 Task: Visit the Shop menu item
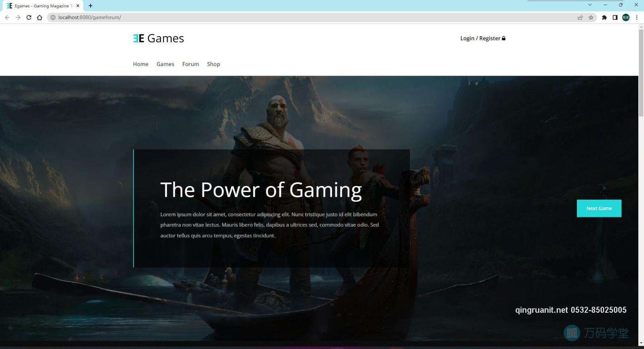click(x=213, y=64)
